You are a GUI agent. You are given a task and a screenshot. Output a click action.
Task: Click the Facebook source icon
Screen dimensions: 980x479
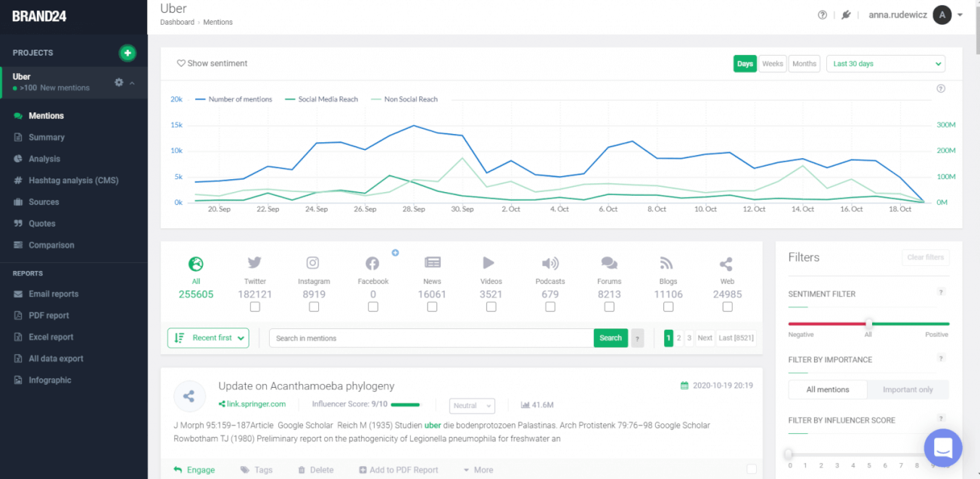(372, 264)
